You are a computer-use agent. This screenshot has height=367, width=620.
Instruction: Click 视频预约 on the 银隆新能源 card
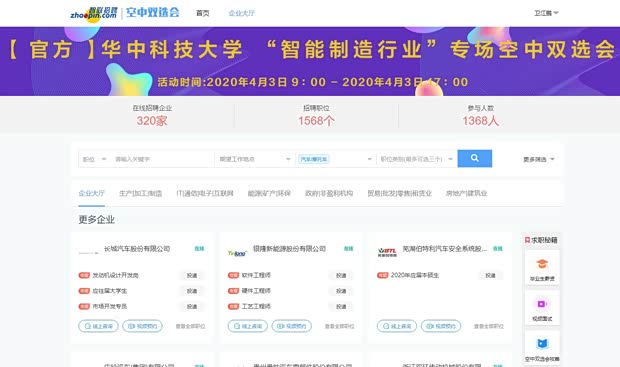[291, 326]
